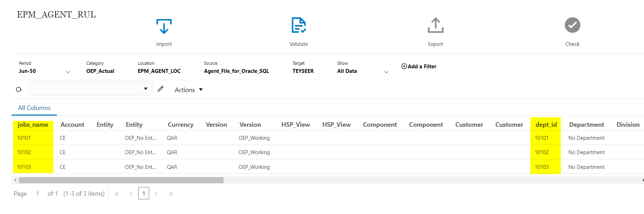Screen dimensions: 644x214
Task: Click the Department column header
Action: (586, 125)
